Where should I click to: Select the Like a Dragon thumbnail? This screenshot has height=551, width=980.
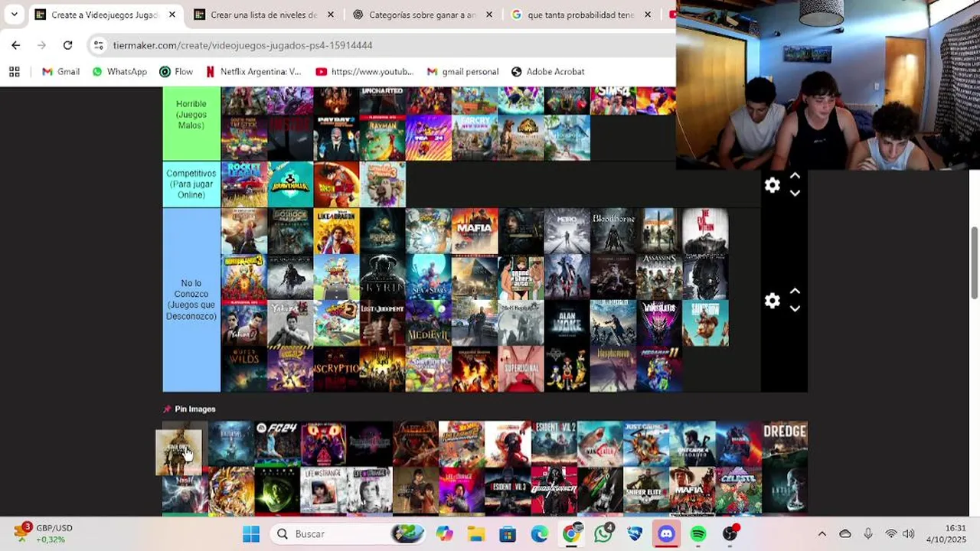tap(336, 231)
